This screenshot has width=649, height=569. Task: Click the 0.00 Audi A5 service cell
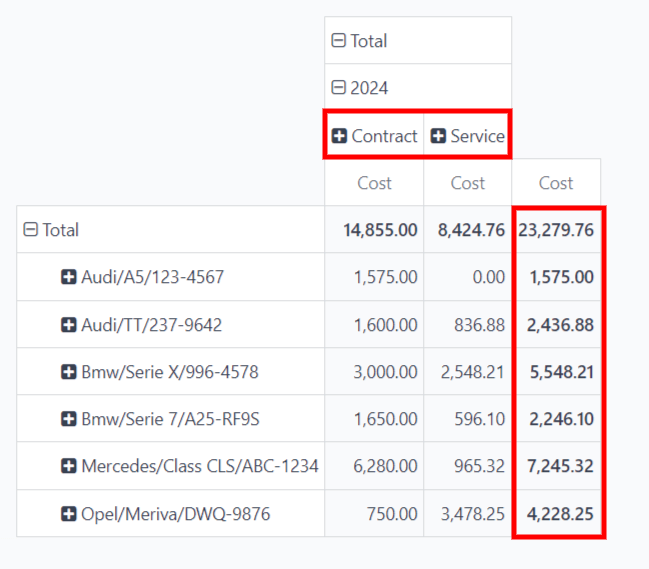tap(488, 277)
